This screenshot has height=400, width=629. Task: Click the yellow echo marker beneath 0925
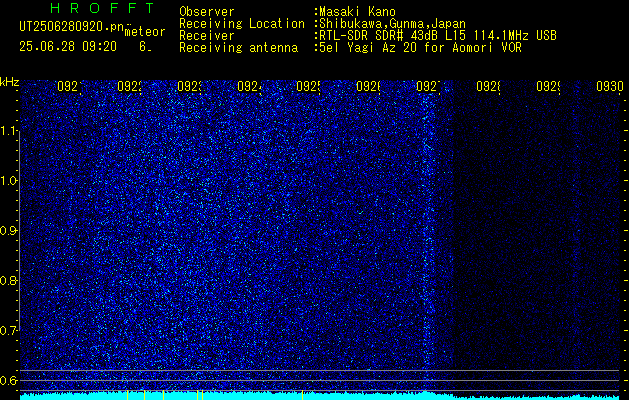(x=302, y=395)
